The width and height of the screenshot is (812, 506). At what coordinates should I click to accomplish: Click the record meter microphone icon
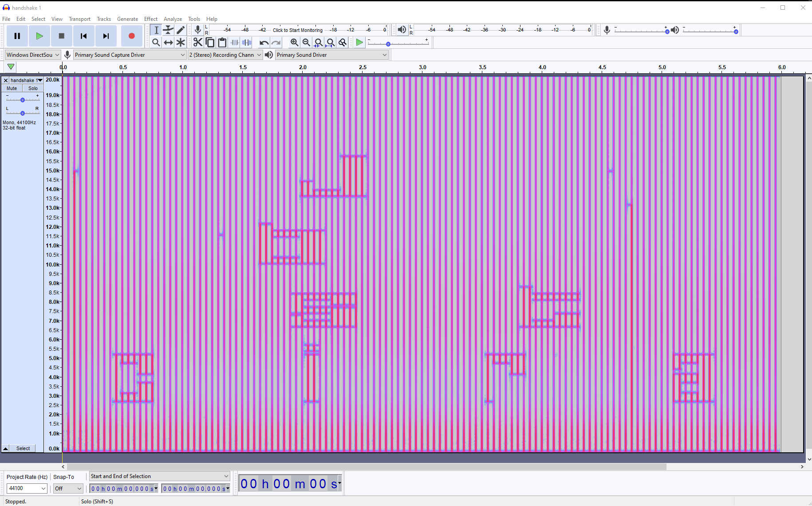[198, 30]
